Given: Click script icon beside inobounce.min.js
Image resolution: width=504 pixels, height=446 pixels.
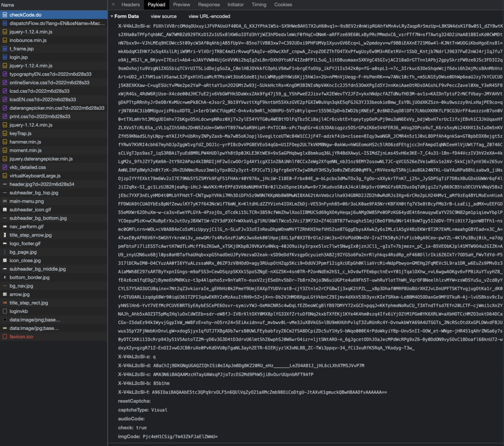Looking at the screenshot, I should (x=5, y=41).
